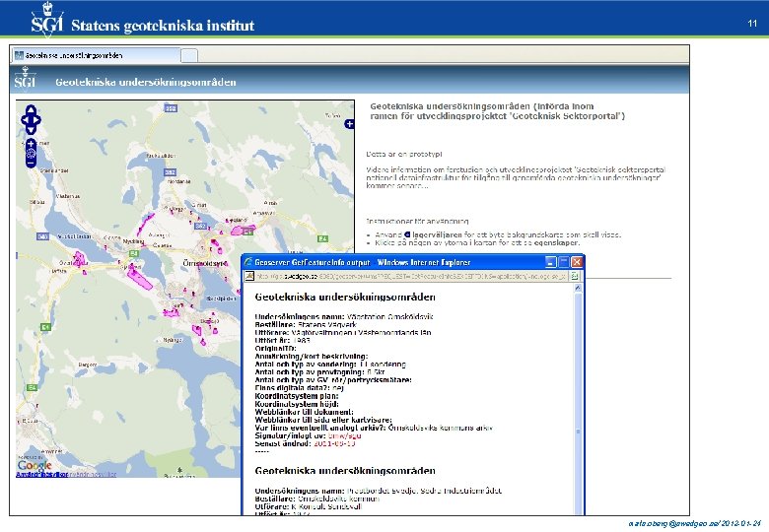Zoom to world extent using globe icon
769x532 pixels.
tap(31, 154)
